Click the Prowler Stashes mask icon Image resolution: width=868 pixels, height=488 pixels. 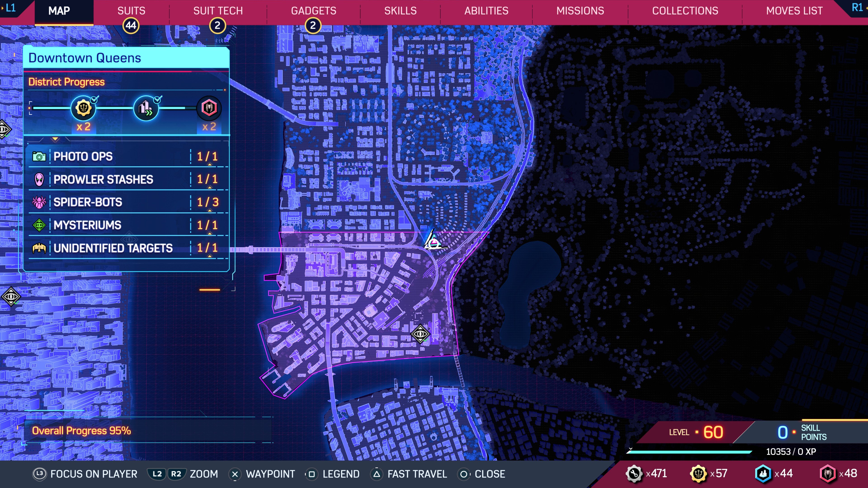coord(39,180)
